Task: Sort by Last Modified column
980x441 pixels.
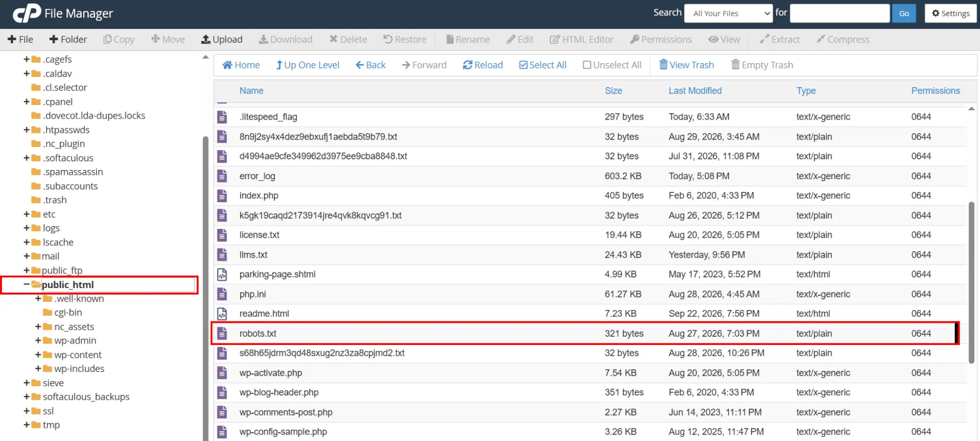Action: 695,91
